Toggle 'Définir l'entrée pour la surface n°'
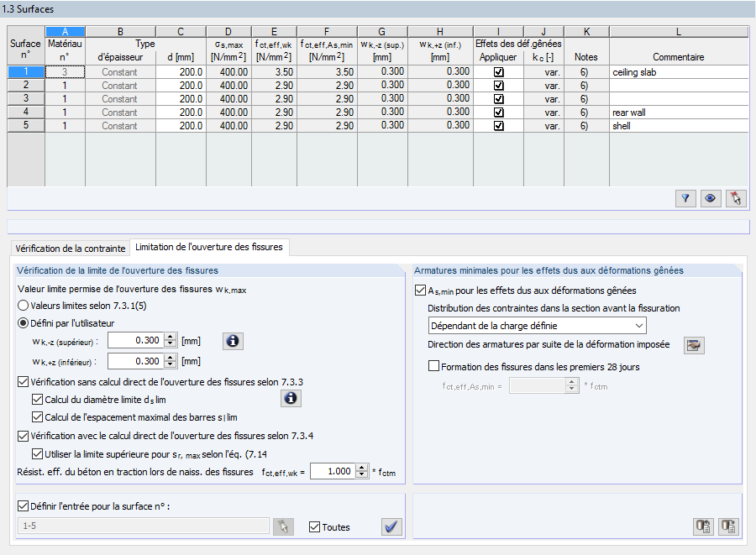Screen dimensions: 756x555 23,505
